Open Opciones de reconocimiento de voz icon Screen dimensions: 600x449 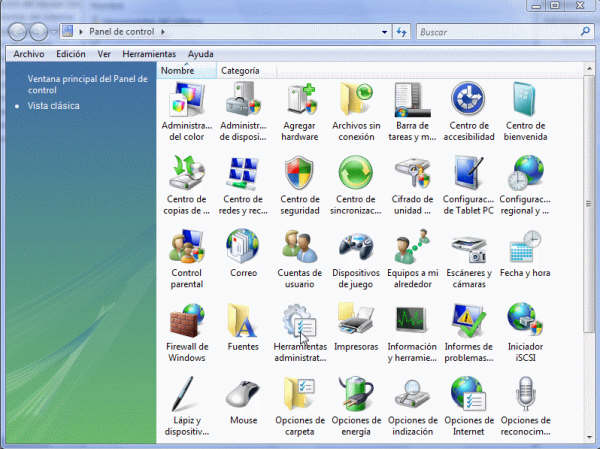[x=525, y=393]
